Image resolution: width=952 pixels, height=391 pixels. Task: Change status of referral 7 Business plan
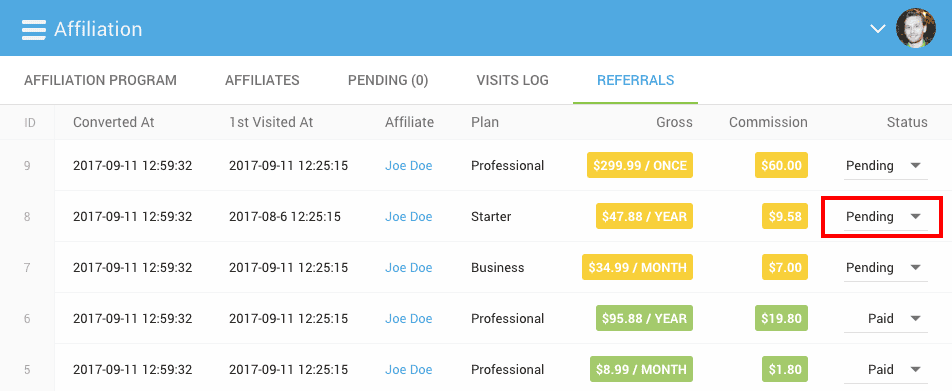886,268
